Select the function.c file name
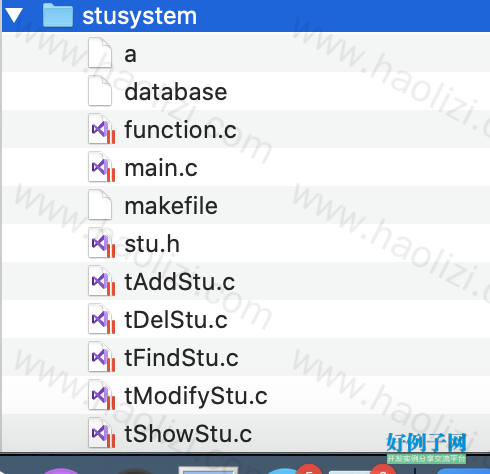This screenshot has height=474, width=490. [180, 129]
